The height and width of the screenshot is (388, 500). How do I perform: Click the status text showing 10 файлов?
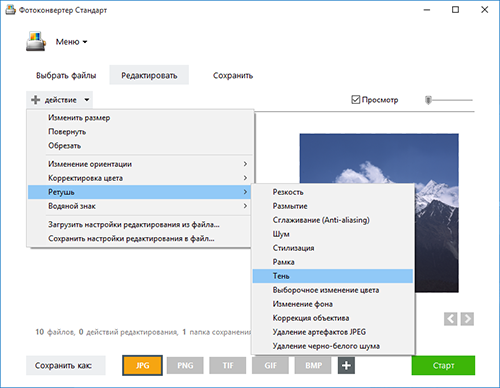55,332
